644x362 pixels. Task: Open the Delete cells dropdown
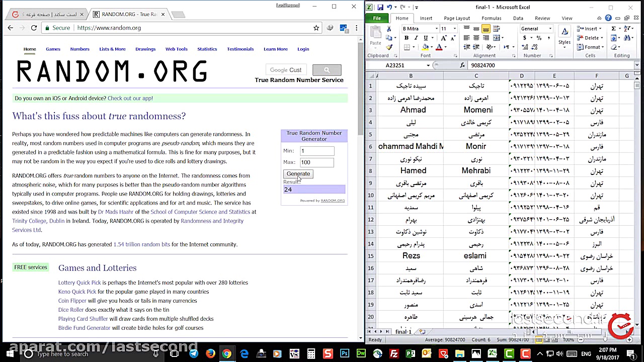click(602, 38)
